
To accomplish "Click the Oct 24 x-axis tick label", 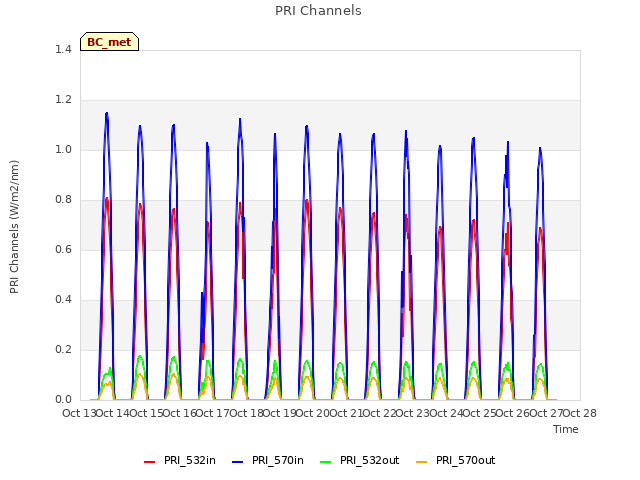I will click(446, 413).
